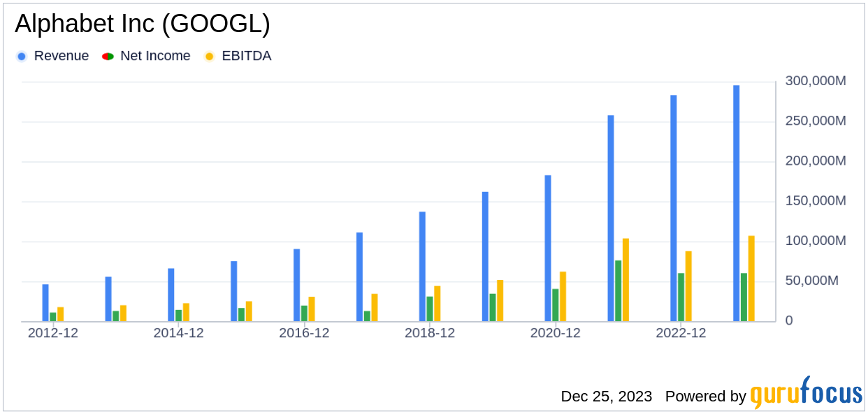Click the 2018-12 x-axis label
The image size is (868, 414).
pyautogui.click(x=430, y=333)
